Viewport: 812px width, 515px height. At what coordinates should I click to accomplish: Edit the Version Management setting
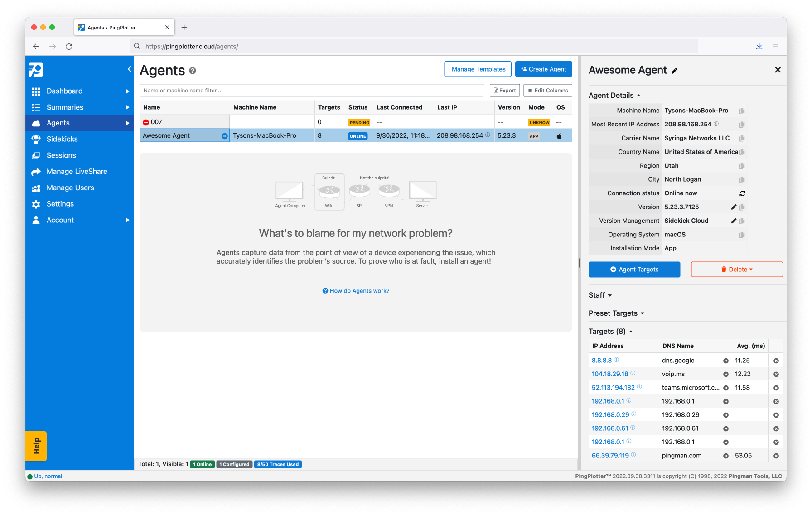point(734,221)
